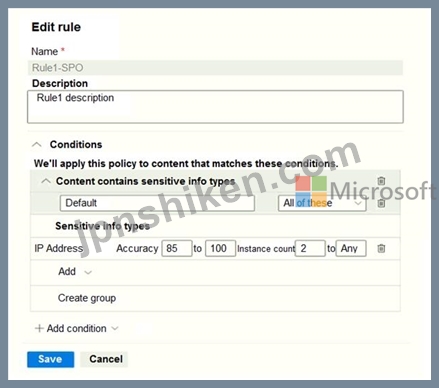Click the minimum accuracy field showing 85
The height and width of the screenshot is (388, 439).
click(x=177, y=248)
